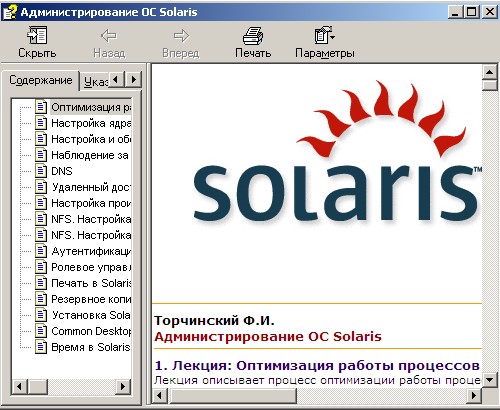Switch to the Содержание tab
This screenshot has height=410, width=500.
(41, 80)
